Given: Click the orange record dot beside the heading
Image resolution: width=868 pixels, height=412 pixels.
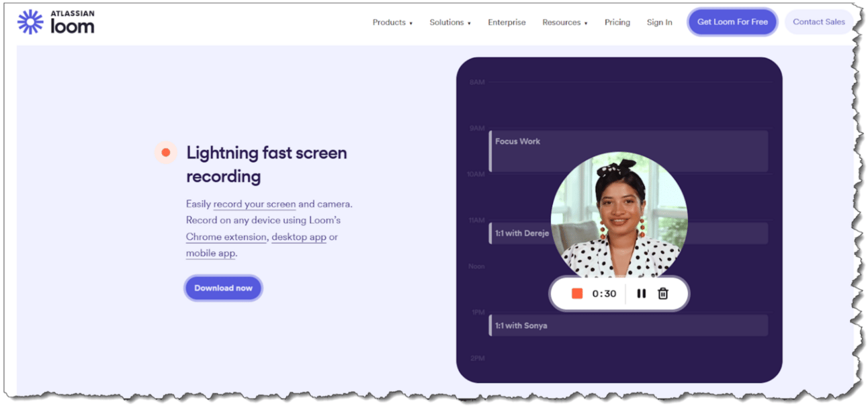Looking at the screenshot, I should (165, 153).
